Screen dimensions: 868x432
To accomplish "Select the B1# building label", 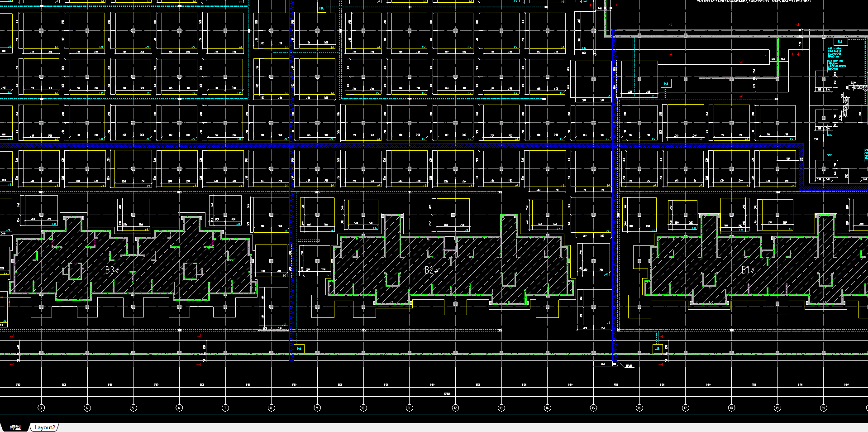I will click(x=748, y=270).
